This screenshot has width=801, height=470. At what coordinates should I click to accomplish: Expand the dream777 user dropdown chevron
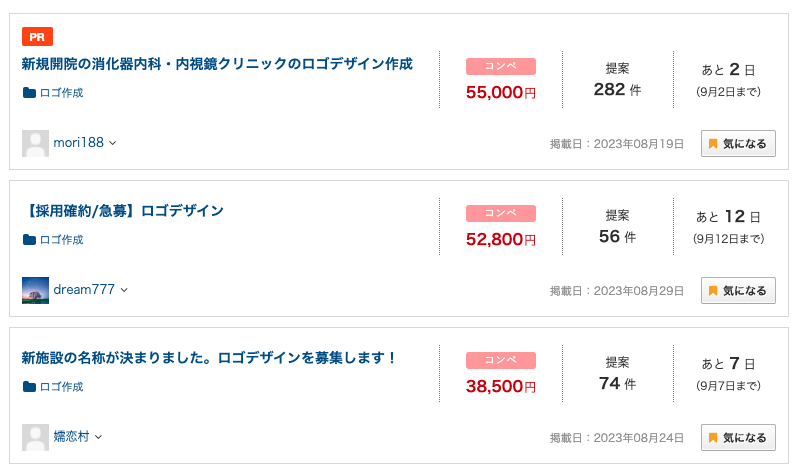click(x=124, y=290)
